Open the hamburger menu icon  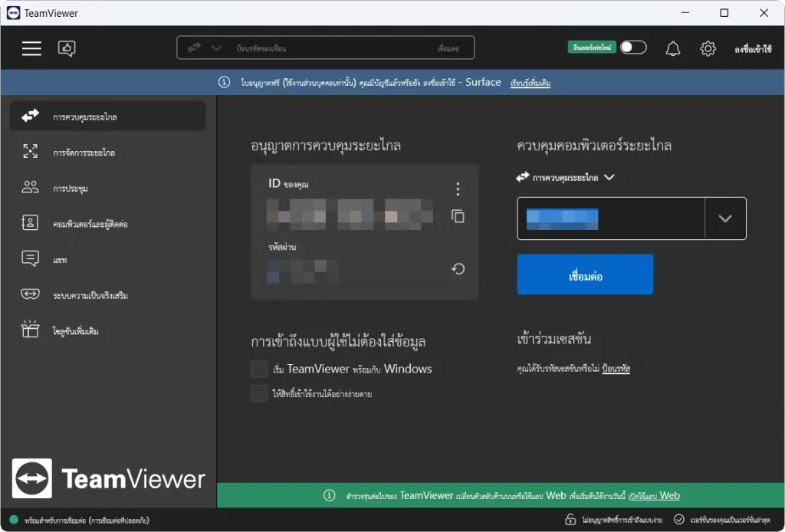(31, 48)
